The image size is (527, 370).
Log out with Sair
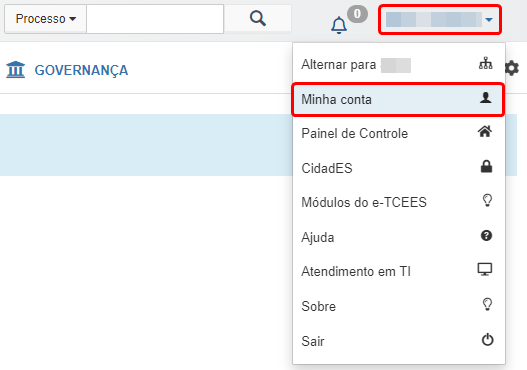click(x=399, y=341)
